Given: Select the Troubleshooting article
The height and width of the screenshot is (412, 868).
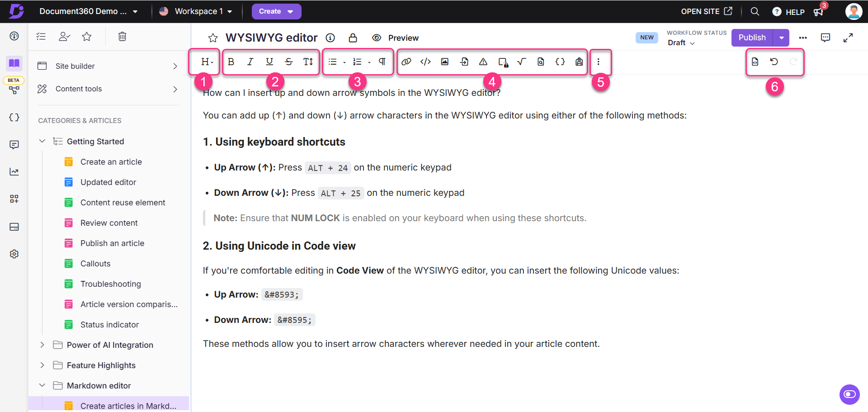Looking at the screenshot, I should (x=111, y=284).
